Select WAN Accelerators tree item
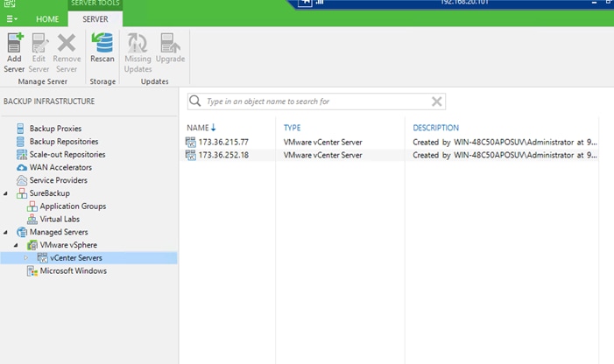The height and width of the screenshot is (364, 614). [60, 167]
